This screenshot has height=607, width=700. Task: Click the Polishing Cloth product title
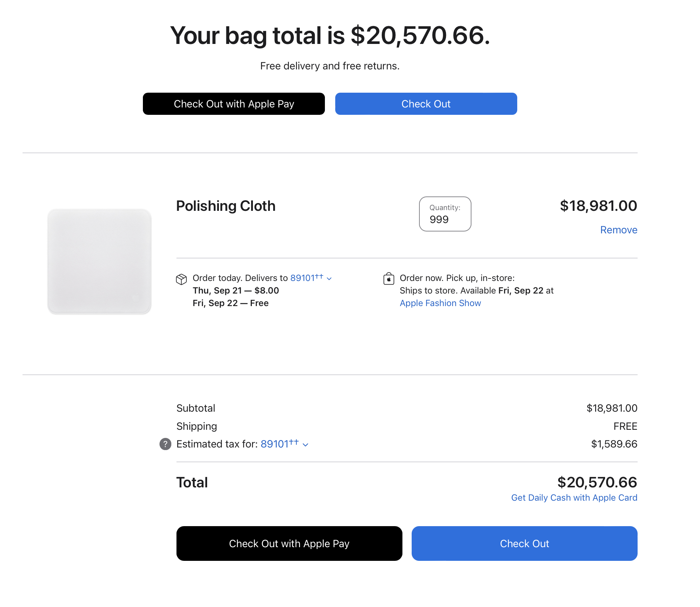click(226, 206)
